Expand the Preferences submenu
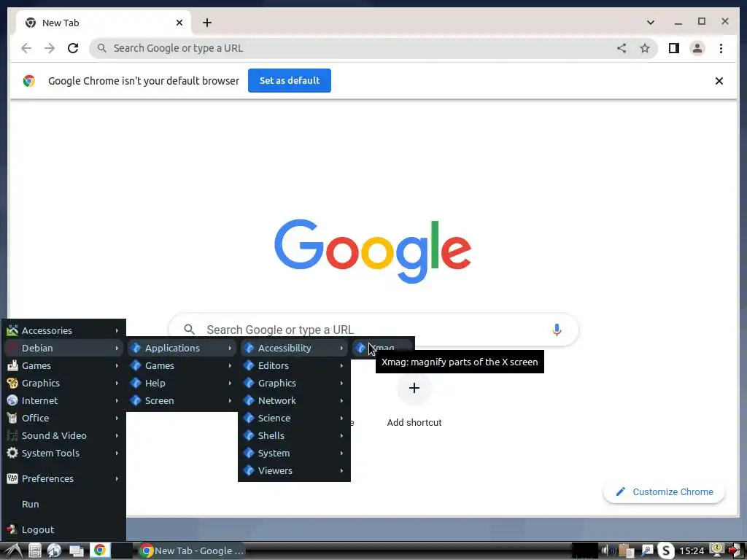The height and width of the screenshot is (560, 747). tap(63, 478)
